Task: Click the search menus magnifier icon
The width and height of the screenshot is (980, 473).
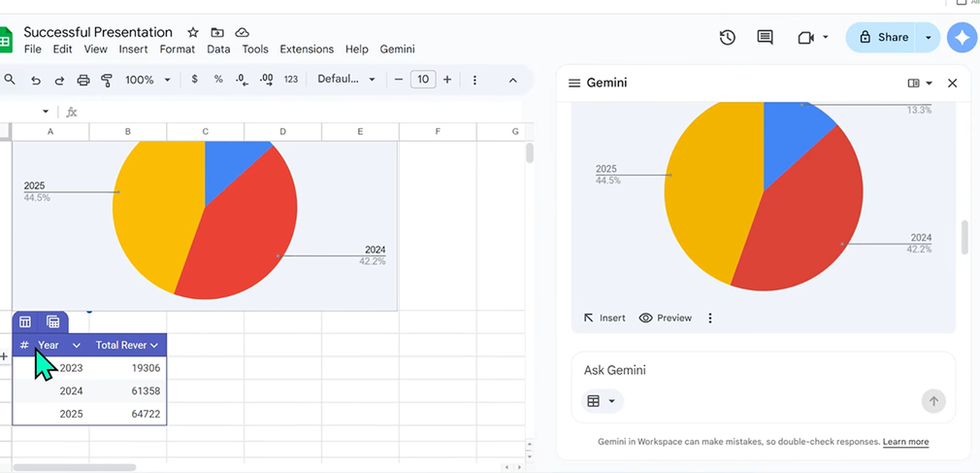Action: (x=10, y=80)
